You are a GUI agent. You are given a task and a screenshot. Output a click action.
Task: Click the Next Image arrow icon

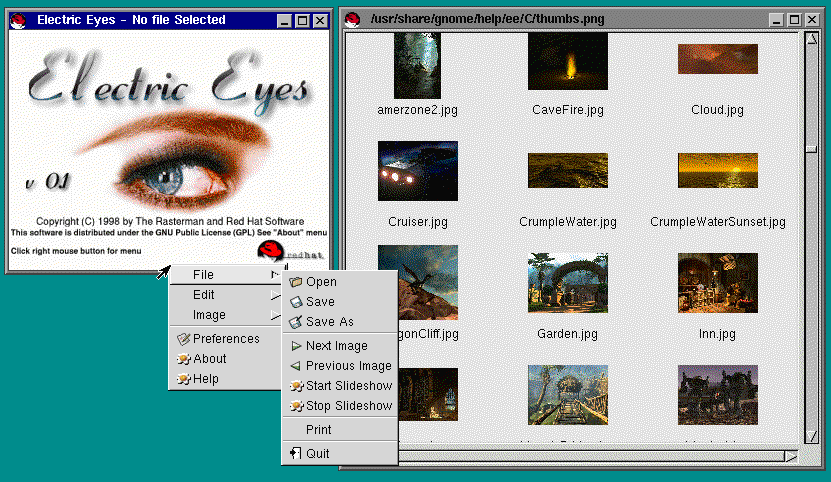pos(296,346)
